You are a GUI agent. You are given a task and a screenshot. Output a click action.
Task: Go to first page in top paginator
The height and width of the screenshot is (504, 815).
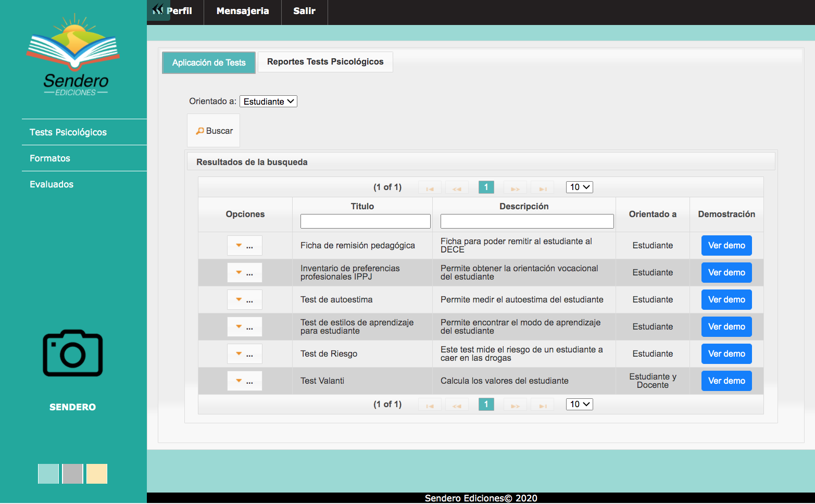(x=430, y=187)
